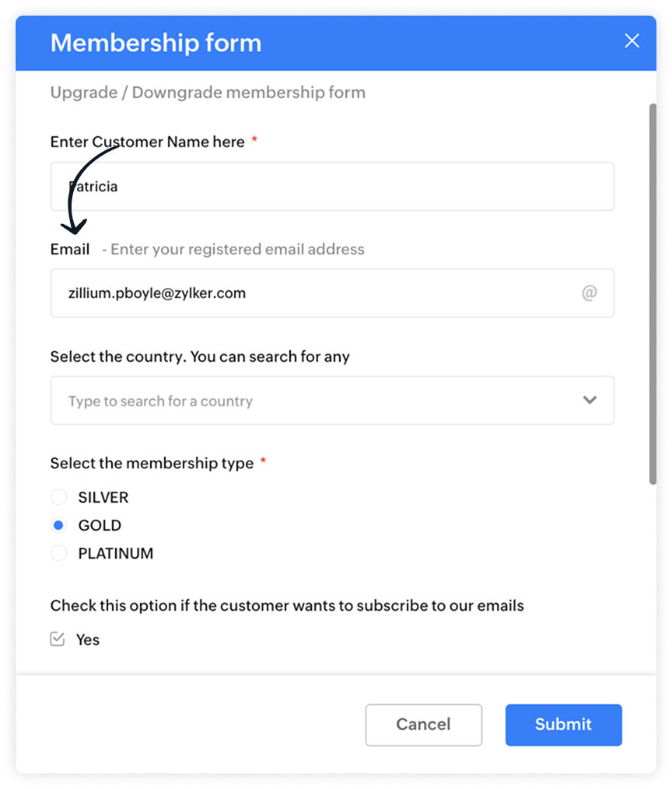
Task: Select the PLATINUM membership radio button
Action: (x=59, y=553)
